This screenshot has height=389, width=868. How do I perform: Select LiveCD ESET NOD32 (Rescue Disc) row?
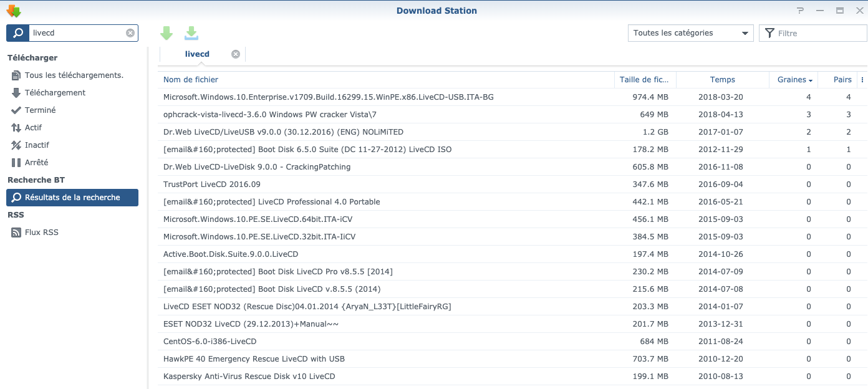point(513,307)
